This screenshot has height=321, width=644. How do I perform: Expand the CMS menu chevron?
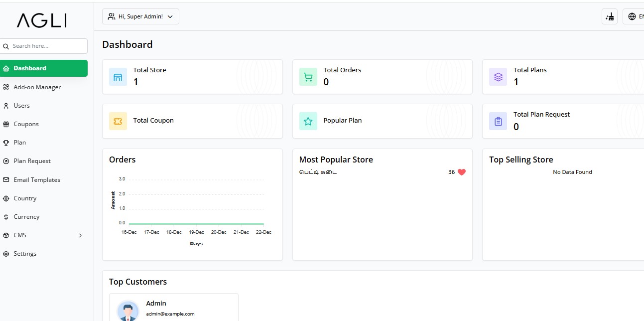click(x=80, y=235)
